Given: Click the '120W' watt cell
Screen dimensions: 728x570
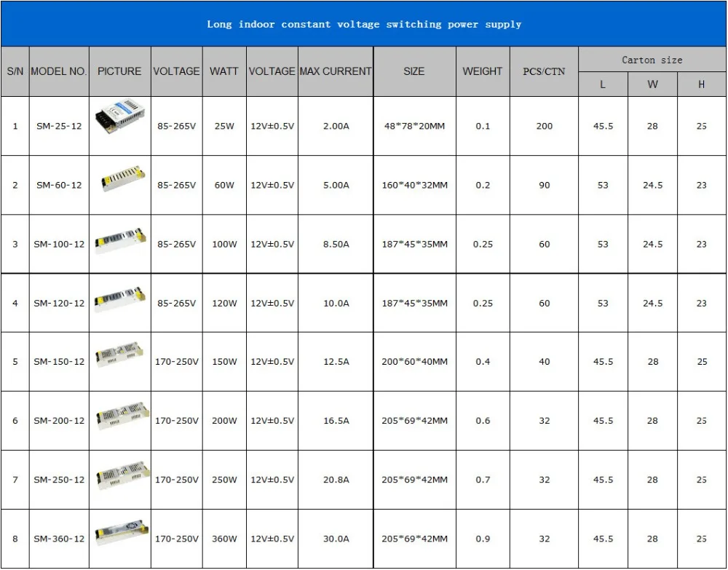Looking at the screenshot, I should [x=224, y=303].
